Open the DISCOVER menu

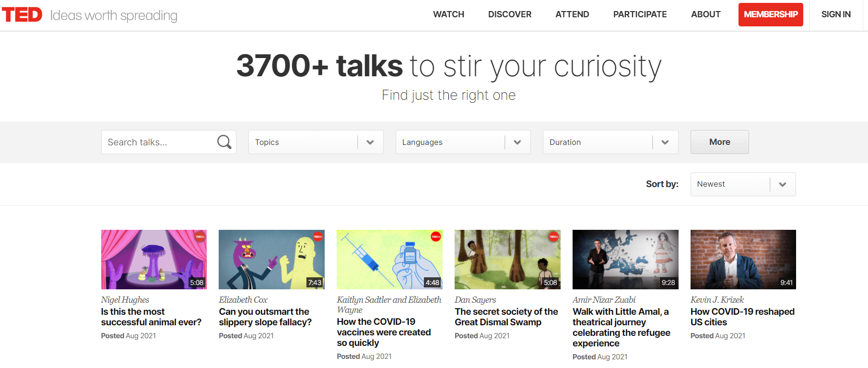pyautogui.click(x=510, y=14)
